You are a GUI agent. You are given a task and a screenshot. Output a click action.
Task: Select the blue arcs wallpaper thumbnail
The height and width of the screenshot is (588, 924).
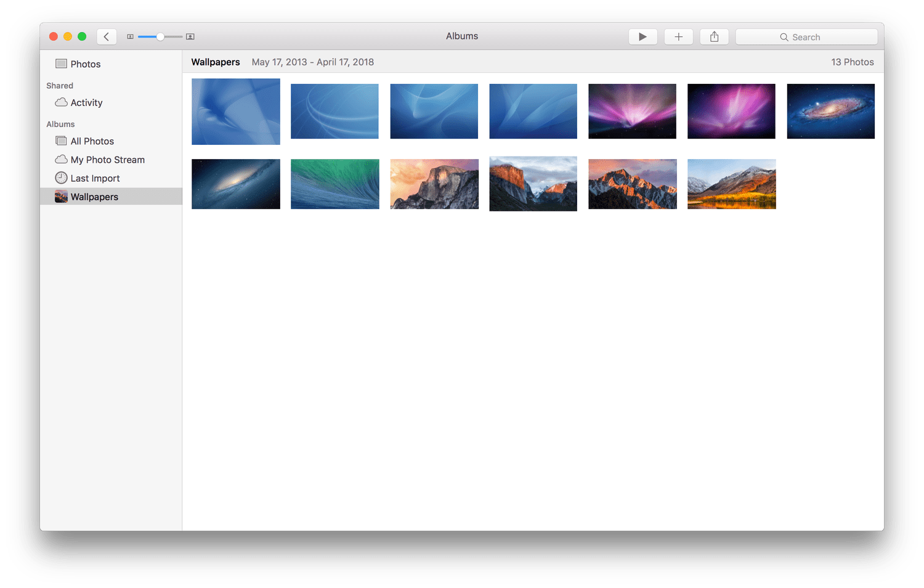pos(335,112)
